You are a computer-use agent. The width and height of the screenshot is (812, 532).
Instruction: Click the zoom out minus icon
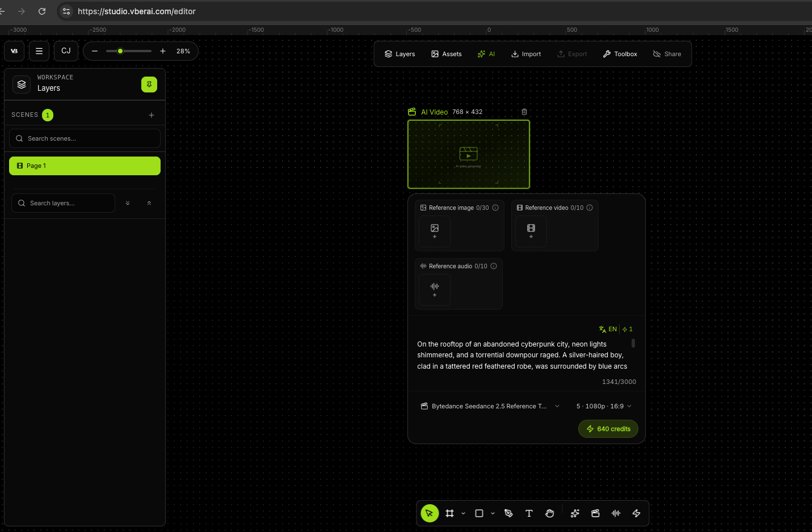(95, 51)
